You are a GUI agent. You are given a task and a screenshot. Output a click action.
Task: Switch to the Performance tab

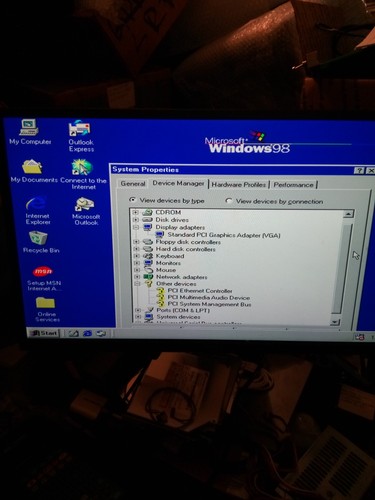point(293,185)
